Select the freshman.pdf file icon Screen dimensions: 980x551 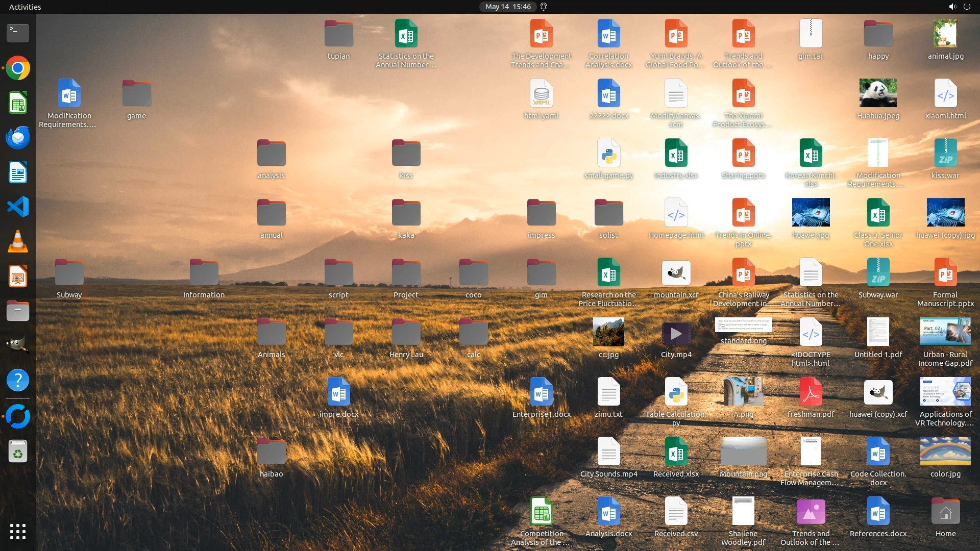click(x=811, y=393)
